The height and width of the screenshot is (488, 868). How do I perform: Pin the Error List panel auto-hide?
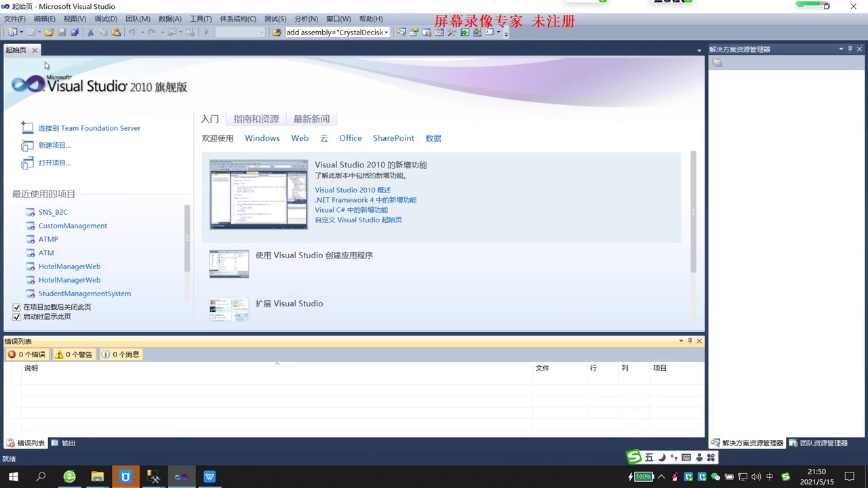click(x=690, y=341)
